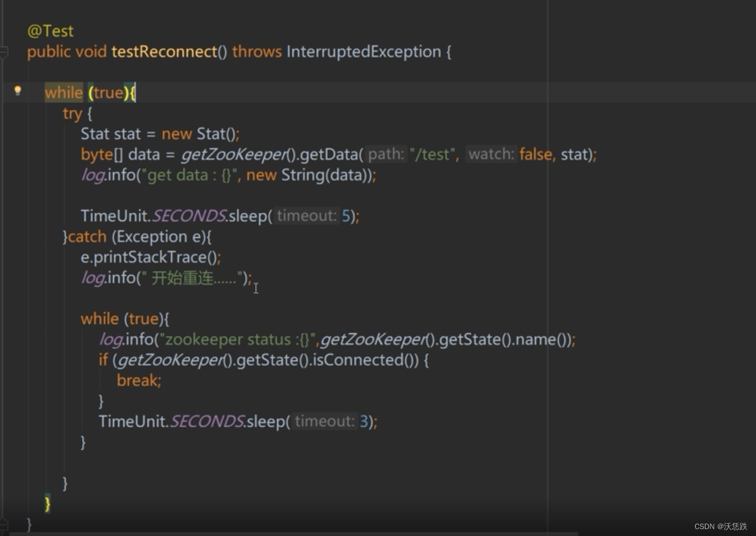Click the sleep value 3

tap(364, 422)
